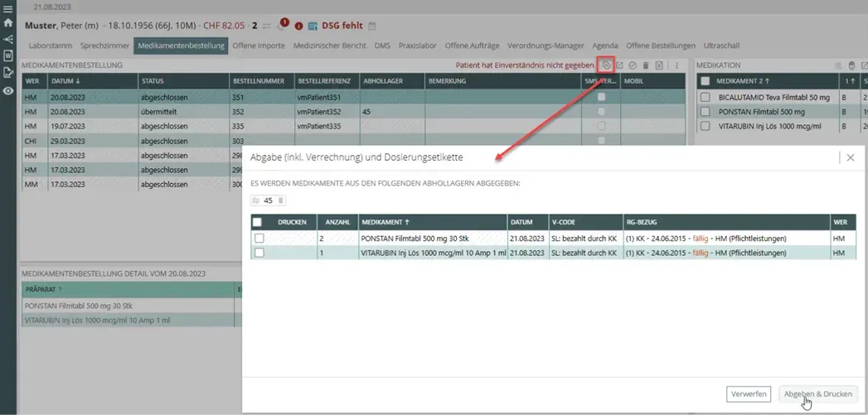Open the Offene Aufträge tab
The height and width of the screenshot is (415, 868).
click(x=473, y=46)
